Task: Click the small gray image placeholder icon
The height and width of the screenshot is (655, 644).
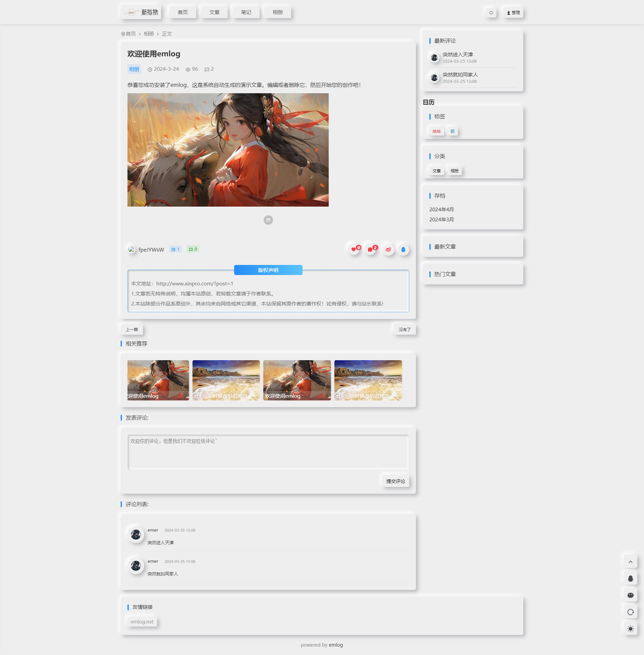Action: pyautogui.click(x=268, y=220)
